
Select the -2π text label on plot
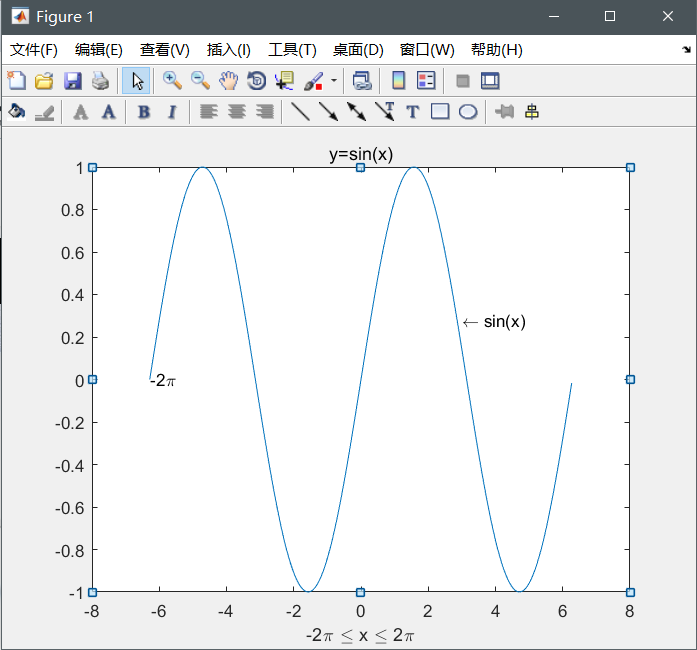click(163, 381)
